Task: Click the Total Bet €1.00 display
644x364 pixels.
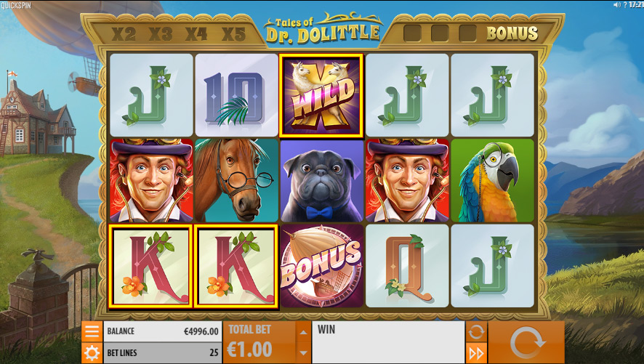Action: point(259,342)
